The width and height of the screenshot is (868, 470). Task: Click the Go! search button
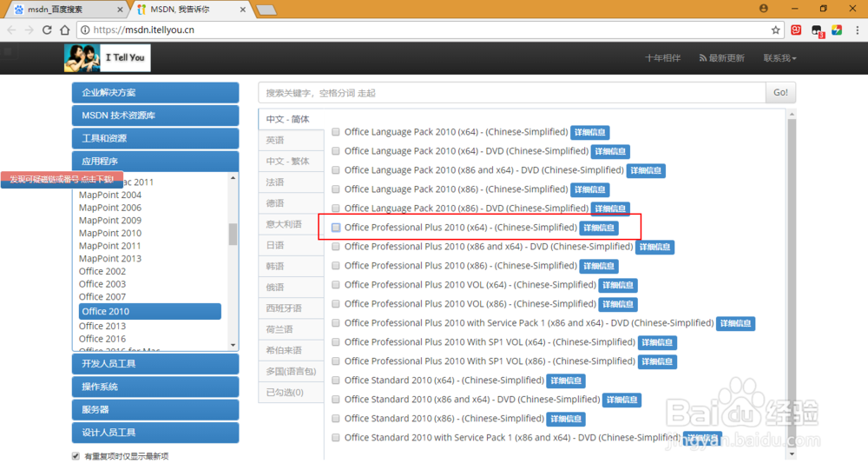780,93
